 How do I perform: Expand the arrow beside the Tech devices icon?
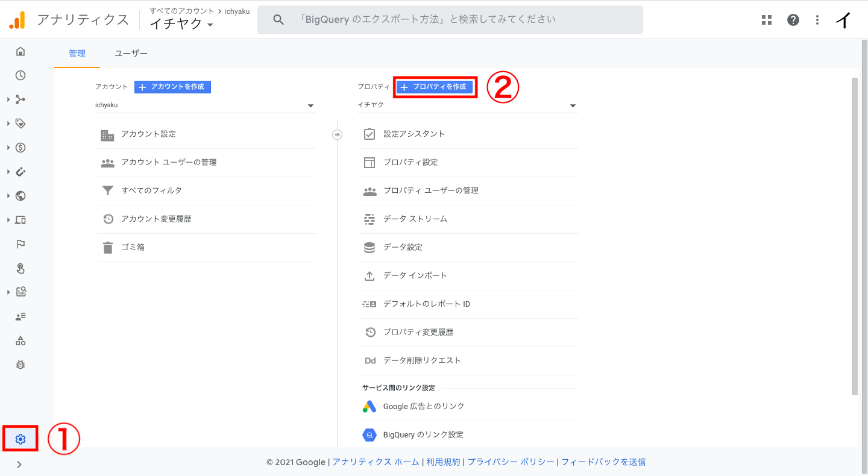pyautogui.click(x=8, y=220)
